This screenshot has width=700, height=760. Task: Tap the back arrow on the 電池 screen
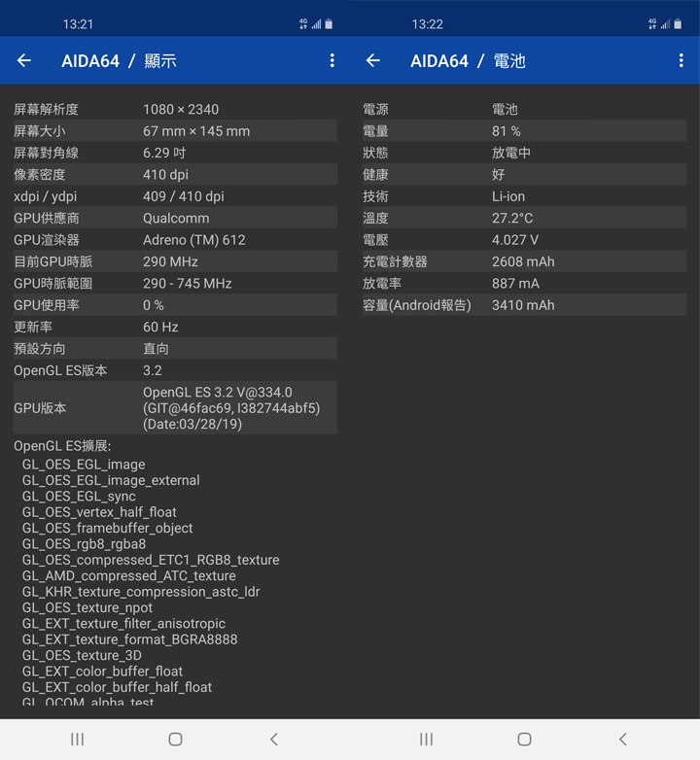pyautogui.click(x=373, y=60)
